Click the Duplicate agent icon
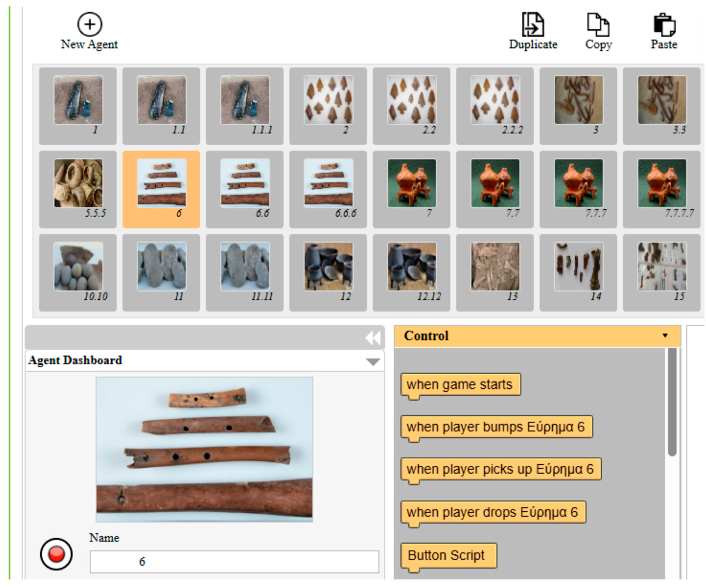The width and height of the screenshot is (706, 588). pyautogui.click(x=533, y=24)
